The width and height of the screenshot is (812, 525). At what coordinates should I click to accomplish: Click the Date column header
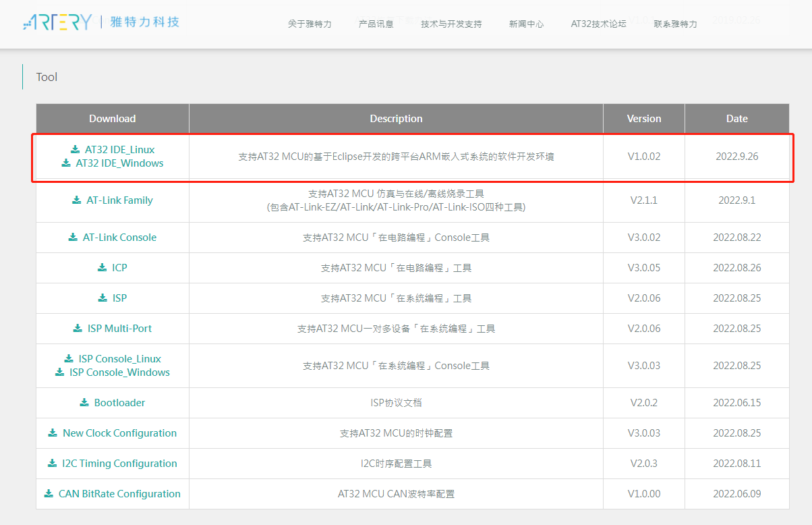click(737, 118)
